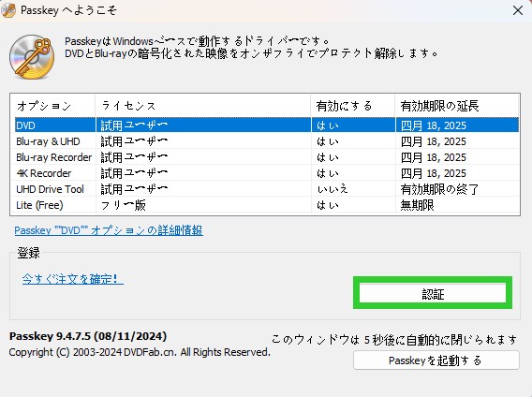Click the 有効にする column header
Image resolution: width=532 pixels, height=397 pixels.
point(353,106)
